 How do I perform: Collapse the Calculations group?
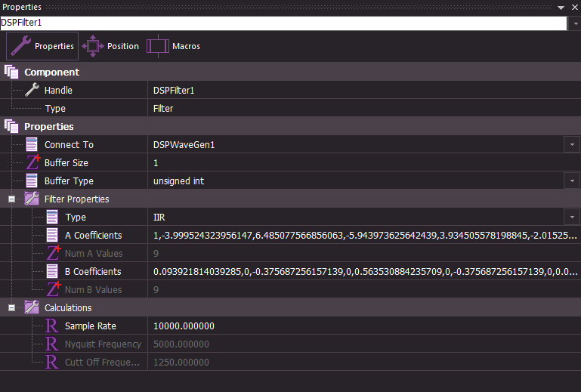tap(12, 308)
